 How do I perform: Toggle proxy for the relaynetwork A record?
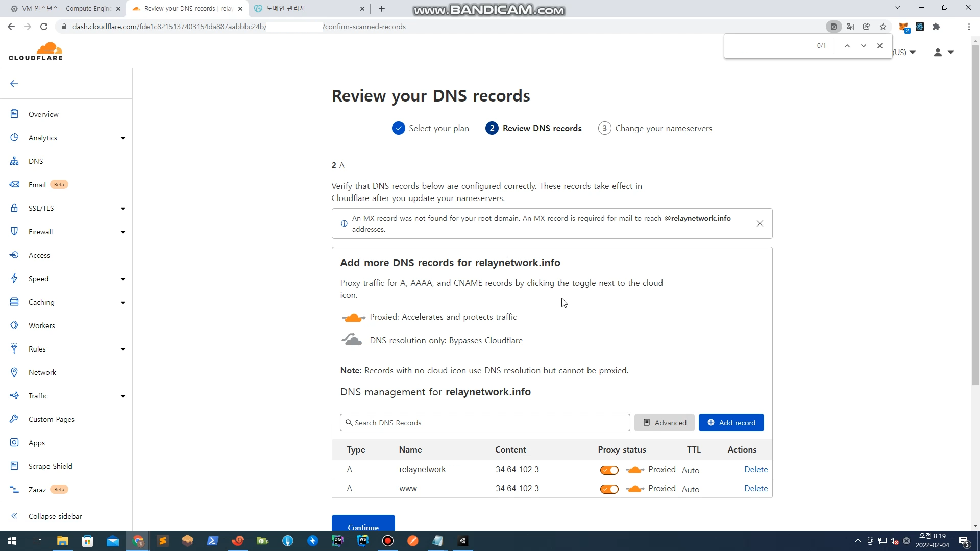point(609,470)
